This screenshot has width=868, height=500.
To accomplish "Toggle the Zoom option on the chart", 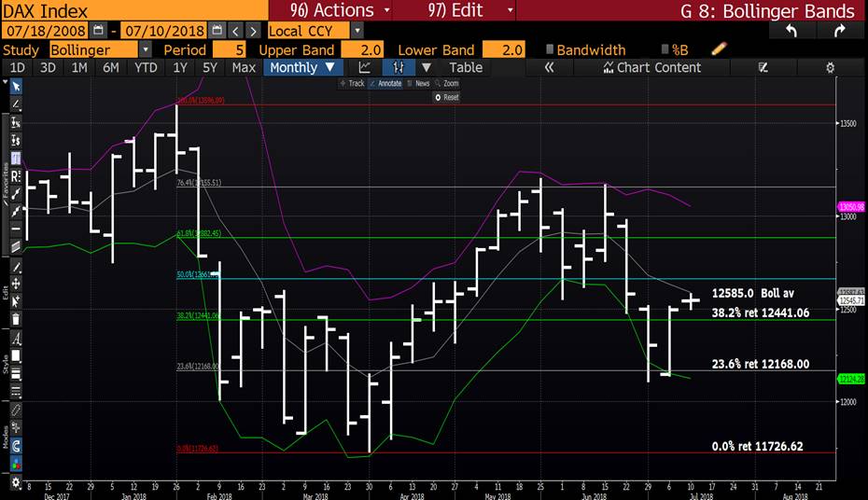I will [x=447, y=84].
